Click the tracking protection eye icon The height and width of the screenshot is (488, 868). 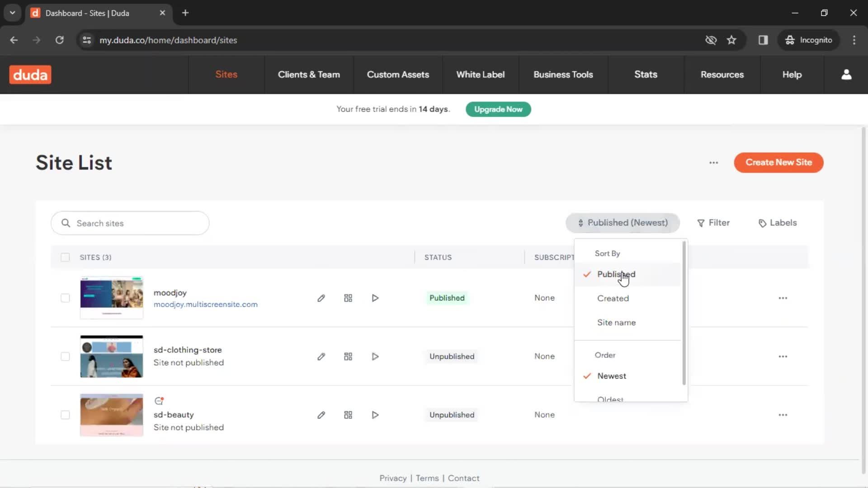tap(711, 40)
